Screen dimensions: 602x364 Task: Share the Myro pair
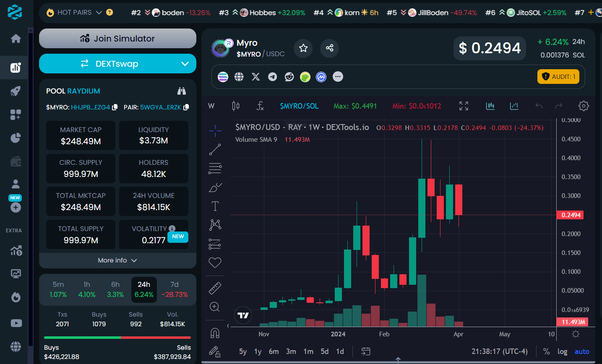tap(329, 48)
